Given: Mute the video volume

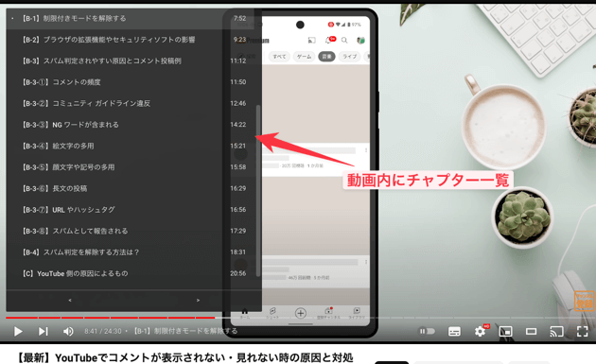Looking at the screenshot, I should pos(68,331).
